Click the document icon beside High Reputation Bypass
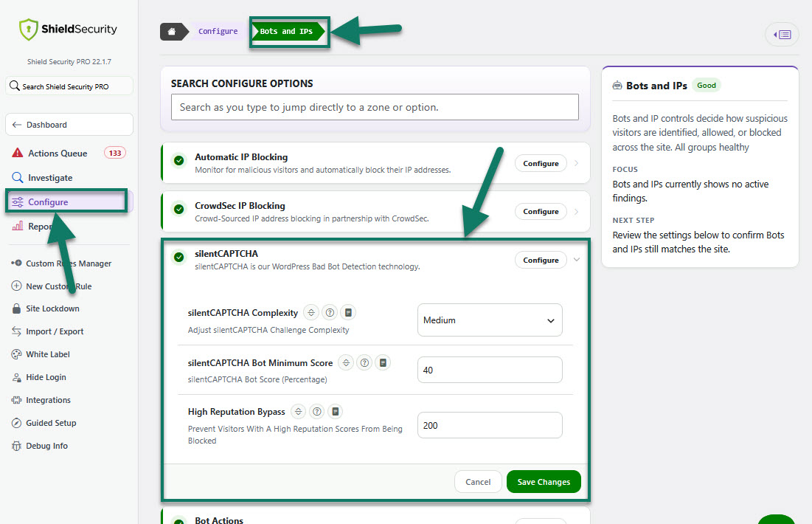Viewport: 812px width, 524px height. pos(336,412)
